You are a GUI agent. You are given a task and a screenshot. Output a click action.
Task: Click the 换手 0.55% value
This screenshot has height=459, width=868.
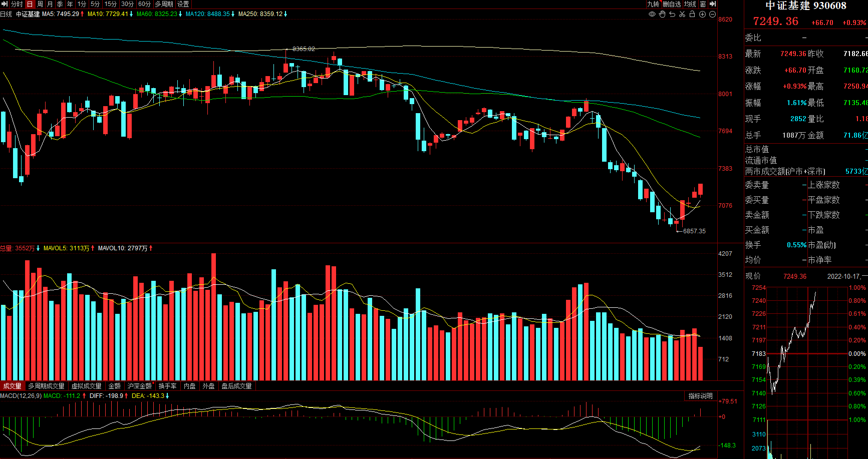pos(796,245)
